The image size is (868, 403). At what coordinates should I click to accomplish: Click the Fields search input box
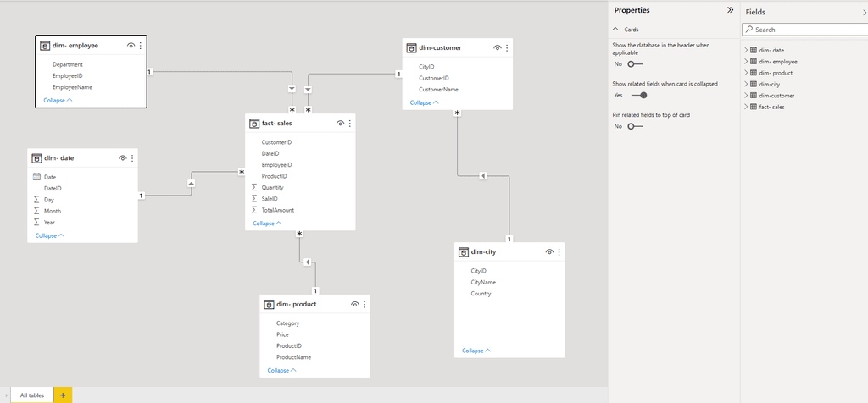pos(805,30)
